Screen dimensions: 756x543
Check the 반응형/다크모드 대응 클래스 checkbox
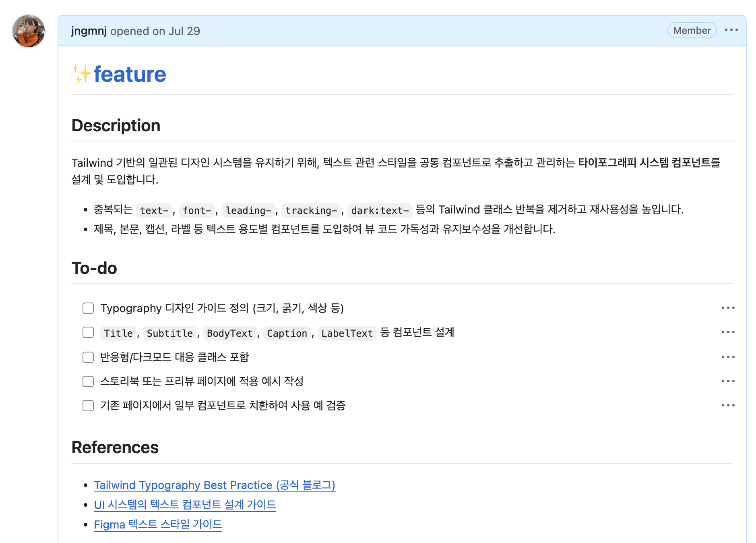coord(88,357)
